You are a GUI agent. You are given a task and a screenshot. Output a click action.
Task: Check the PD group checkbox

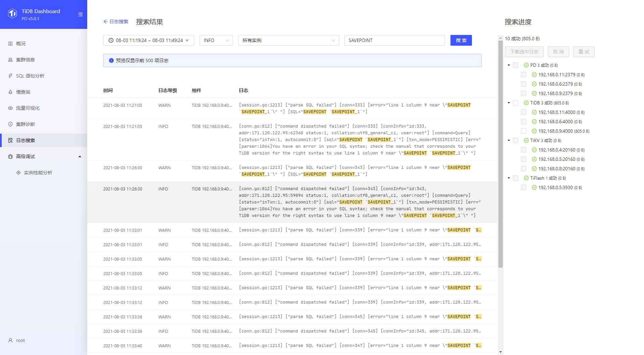[516, 65]
